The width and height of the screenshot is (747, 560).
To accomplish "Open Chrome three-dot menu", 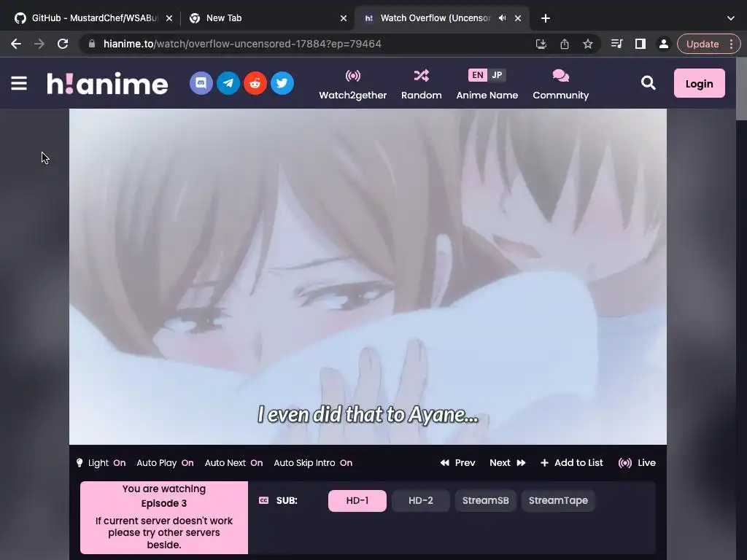I will [x=731, y=44].
